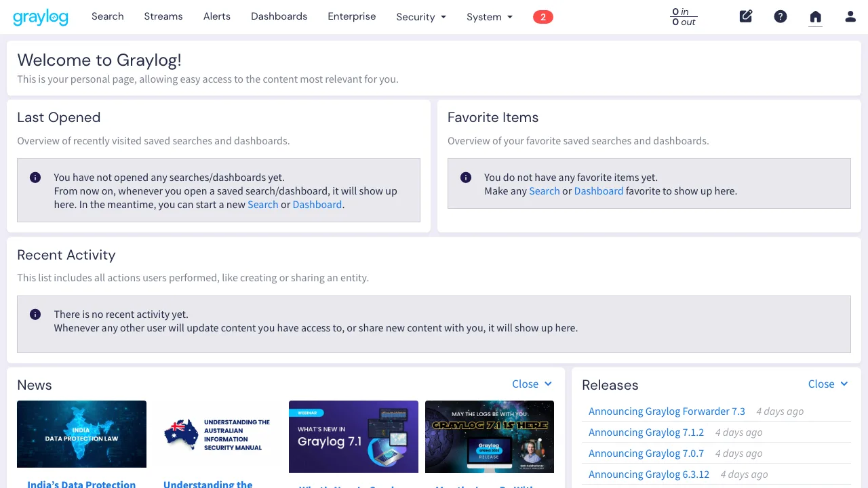
Task: Open What's New in Graylog 7.1 thumbnail
Action: coord(353,436)
